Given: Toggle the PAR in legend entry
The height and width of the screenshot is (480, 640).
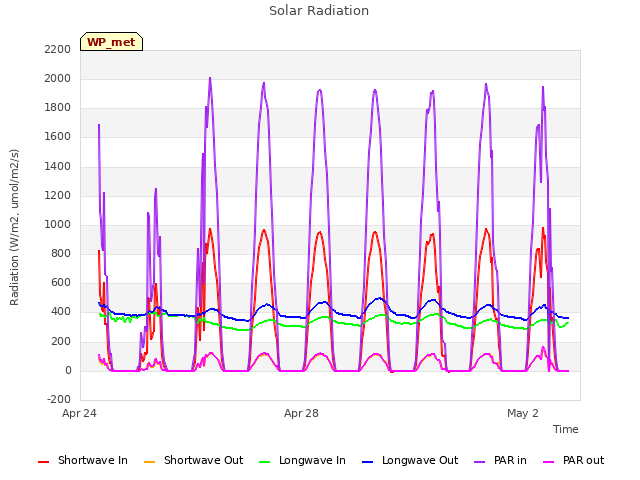Looking at the screenshot, I should [x=500, y=460].
